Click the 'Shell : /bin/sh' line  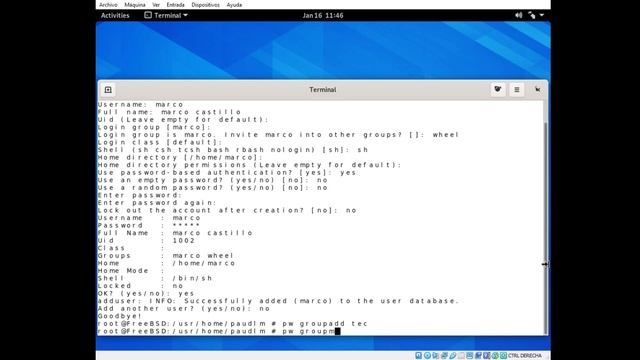point(155,278)
